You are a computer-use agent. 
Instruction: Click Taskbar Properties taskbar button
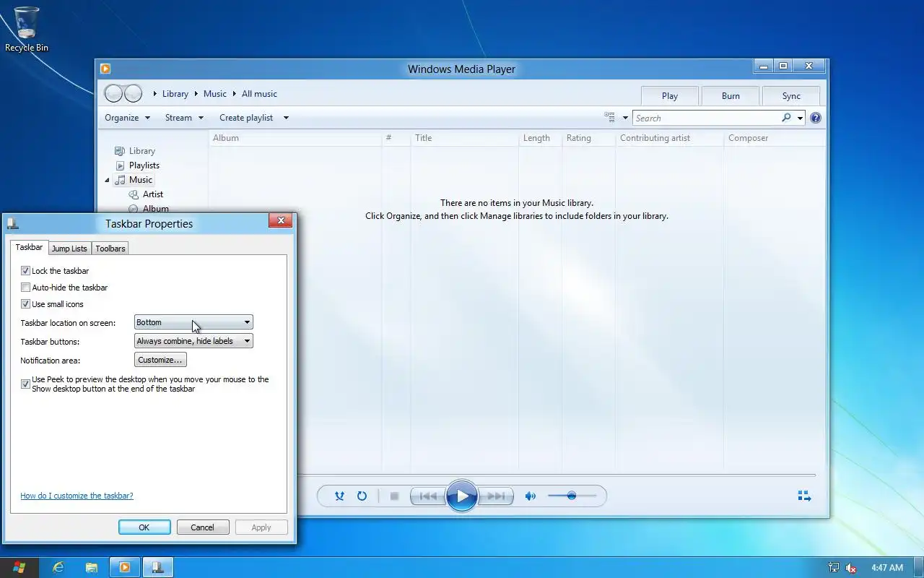[157, 568]
